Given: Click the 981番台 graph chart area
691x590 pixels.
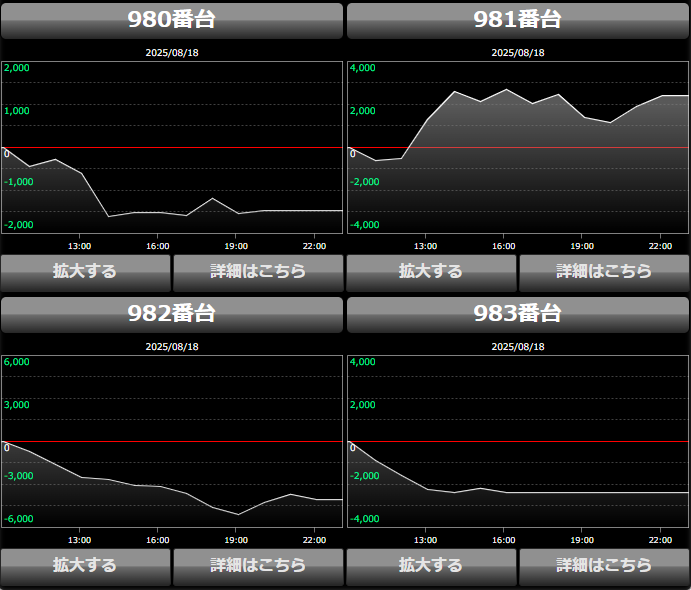Looking at the screenshot, I should pos(518,147).
